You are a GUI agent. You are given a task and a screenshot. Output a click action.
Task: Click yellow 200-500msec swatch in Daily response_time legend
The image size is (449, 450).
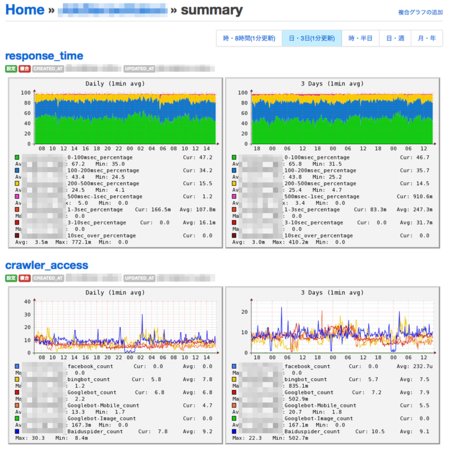pyautogui.click(x=17, y=183)
